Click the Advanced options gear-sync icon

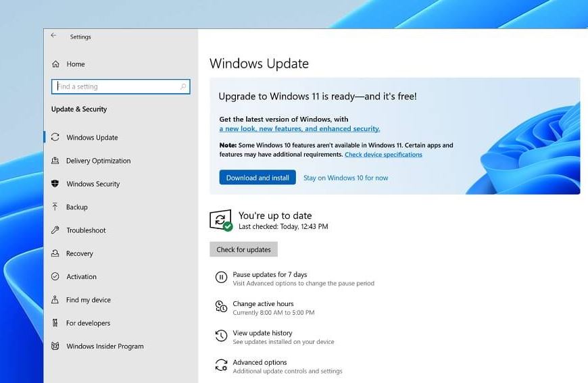pyautogui.click(x=221, y=365)
